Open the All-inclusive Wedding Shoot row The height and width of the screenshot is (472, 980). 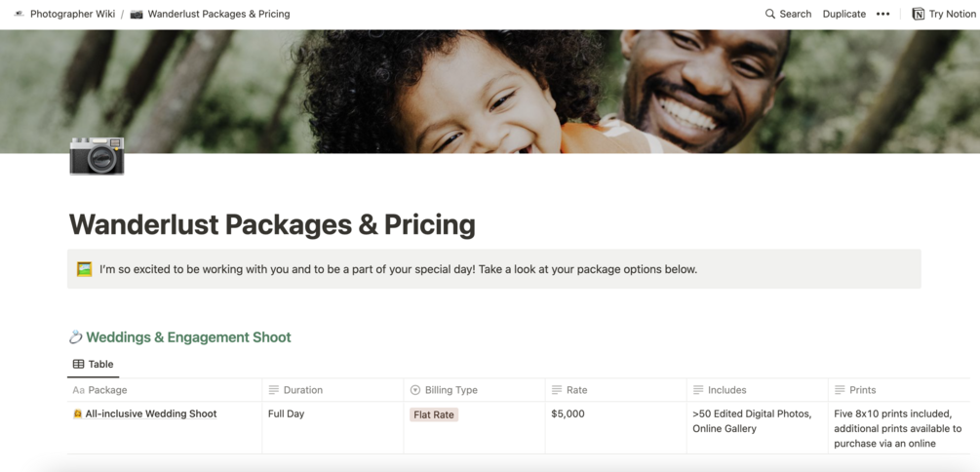click(x=151, y=414)
